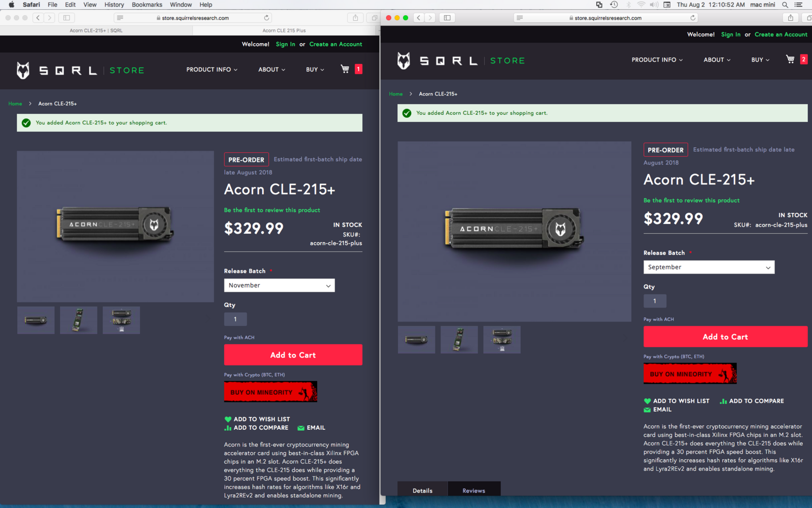Reload page in right Safari window
Screen dimensions: 812x508
point(693,18)
